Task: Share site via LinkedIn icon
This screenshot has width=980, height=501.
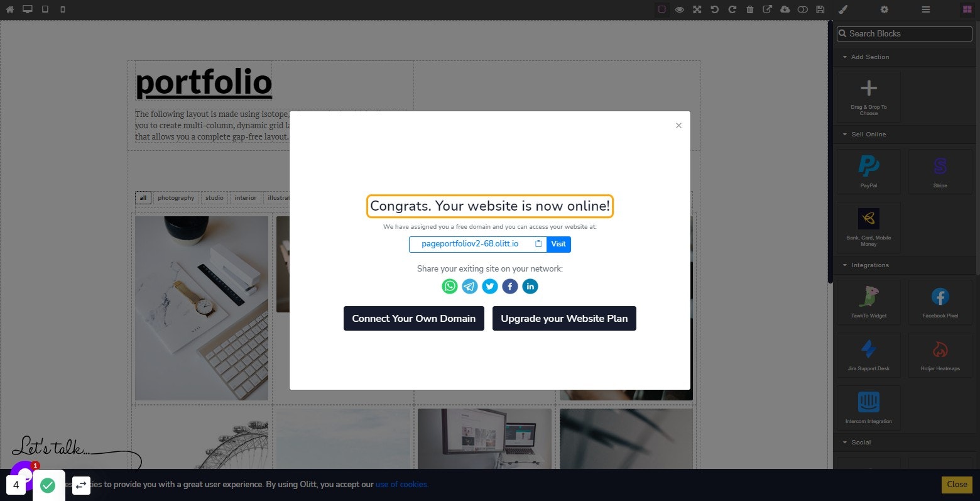Action: click(x=530, y=287)
